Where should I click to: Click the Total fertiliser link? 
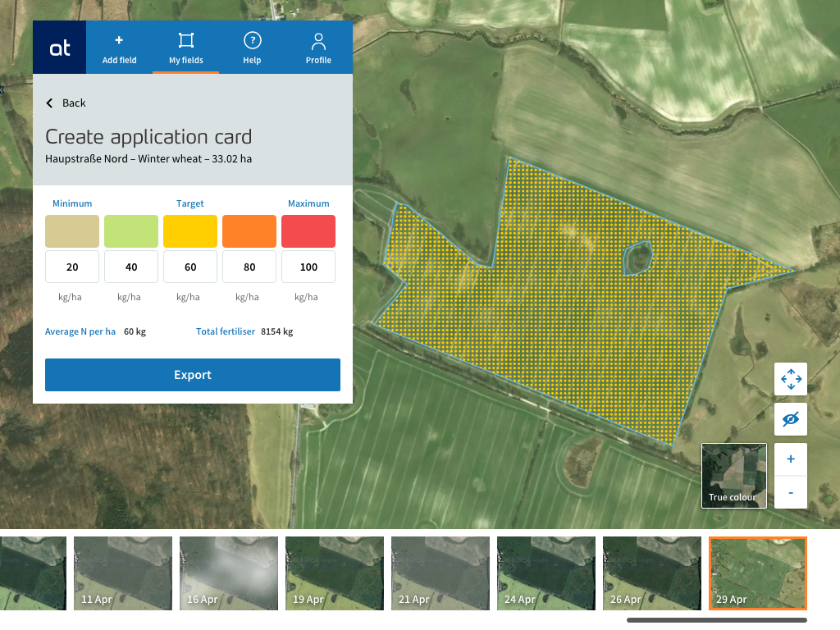click(225, 331)
